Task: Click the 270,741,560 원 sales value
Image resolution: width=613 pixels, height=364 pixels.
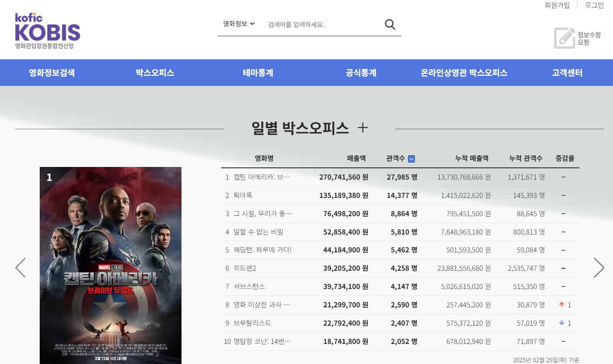Action: click(344, 177)
